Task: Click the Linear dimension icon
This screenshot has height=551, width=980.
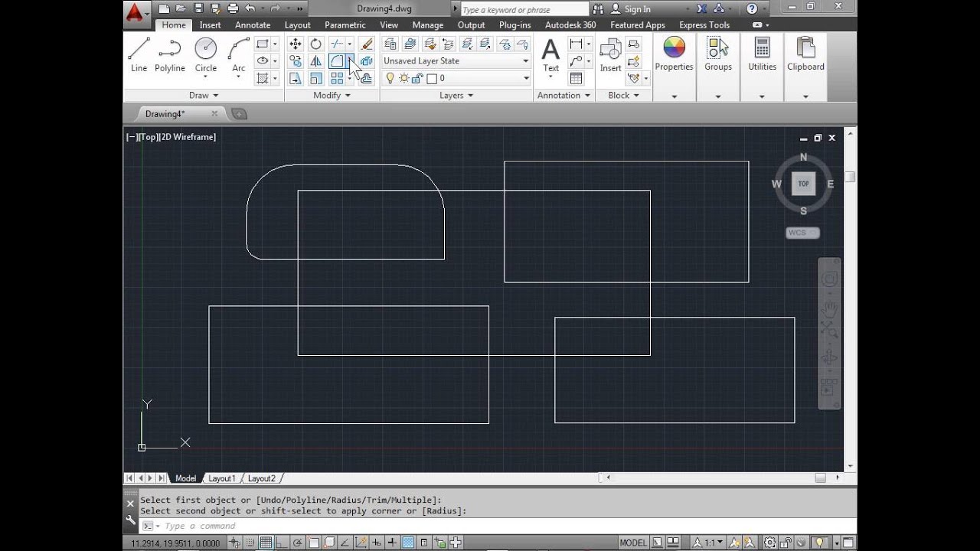Action: click(576, 44)
